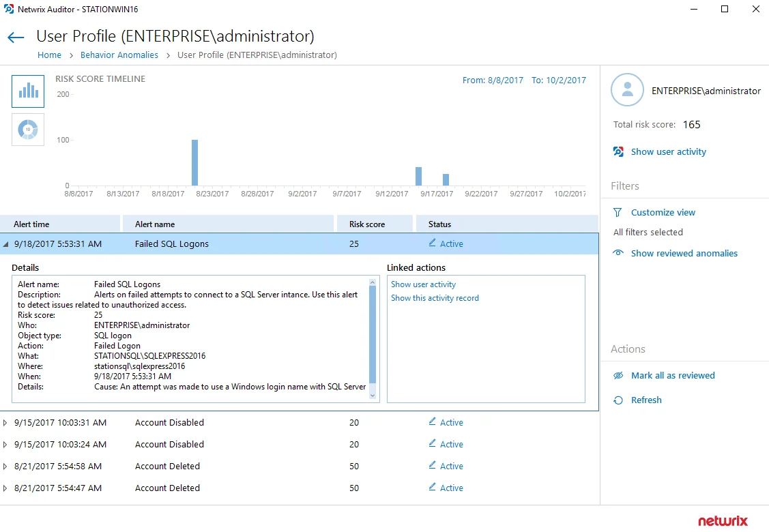769x532 pixels.
Task: Click pencil icon on 8/21/2017 5:54:58 AM alert
Action: pyautogui.click(x=432, y=465)
